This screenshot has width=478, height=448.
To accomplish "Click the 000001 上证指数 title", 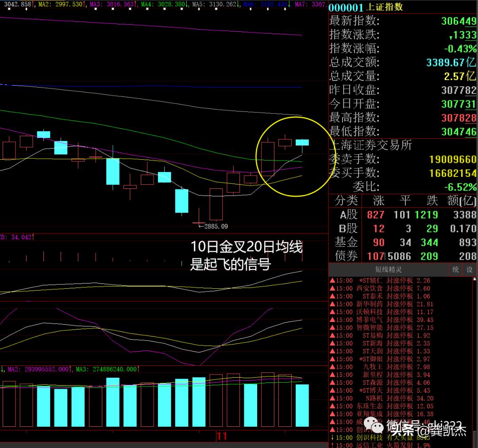I will [366, 7].
